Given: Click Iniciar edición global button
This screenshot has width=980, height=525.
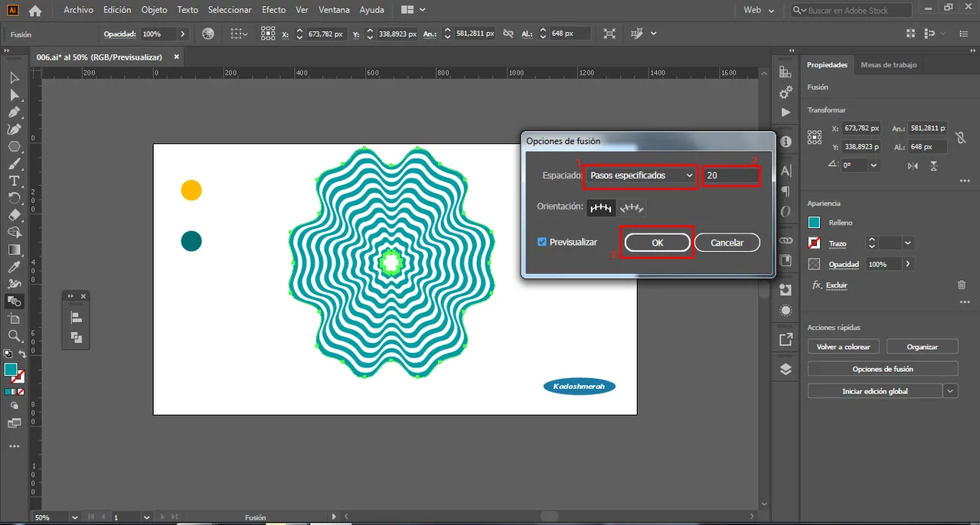Looking at the screenshot, I should (875, 391).
